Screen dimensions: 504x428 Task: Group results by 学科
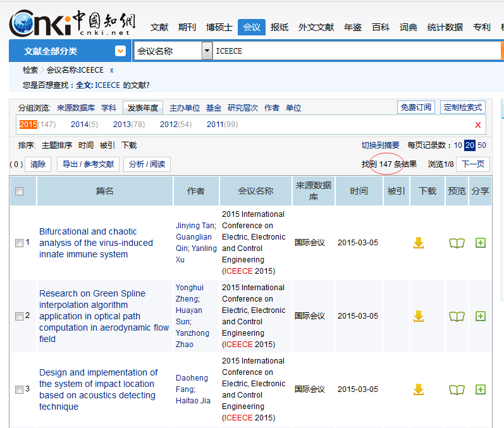[x=109, y=108]
